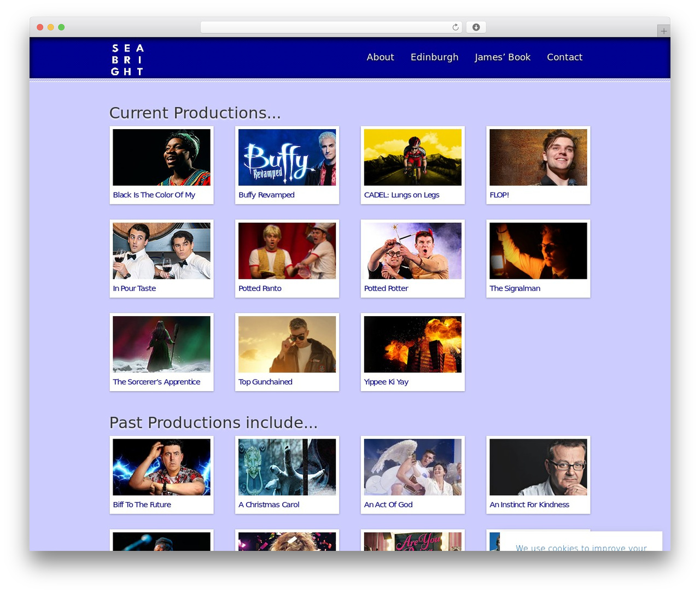Image resolution: width=700 pixels, height=593 pixels.
Task: Open the In Pour Taste thumbnail image
Action: coord(161,251)
